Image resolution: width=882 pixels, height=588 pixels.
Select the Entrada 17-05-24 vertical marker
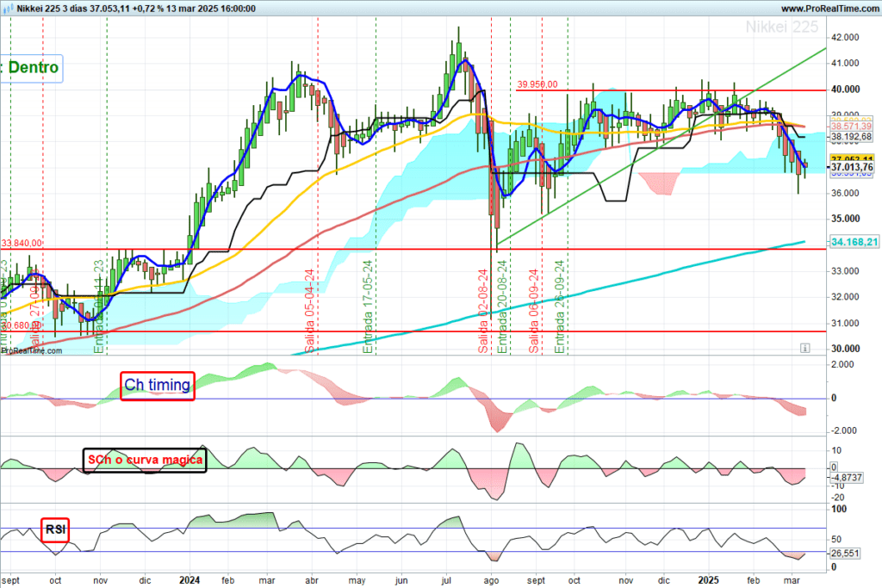pos(368,307)
